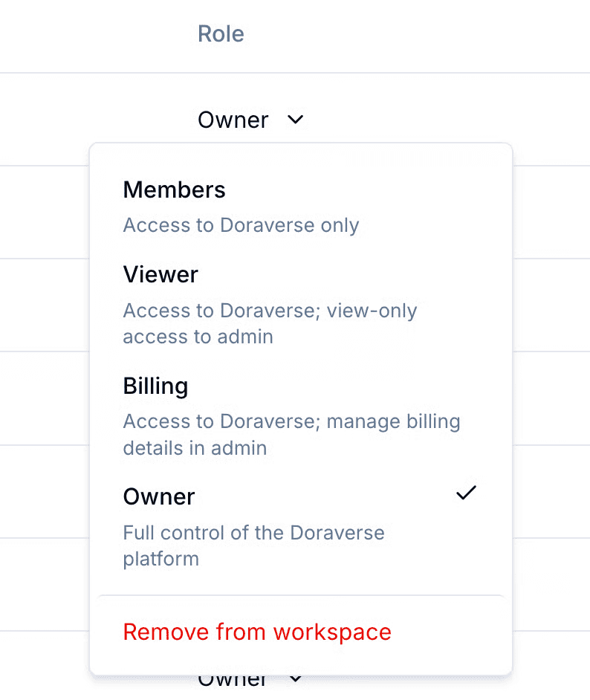Pick the Billing role option

pyautogui.click(x=301, y=416)
